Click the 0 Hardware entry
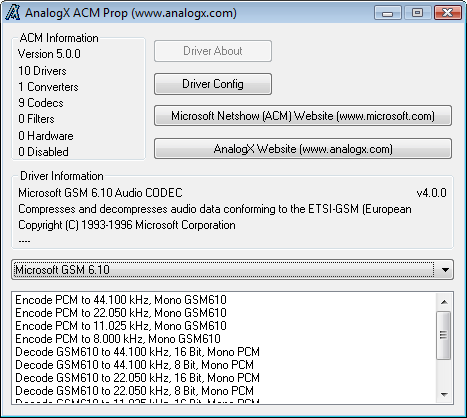The width and height of the screenshot is (467, 418). (46, 136)
